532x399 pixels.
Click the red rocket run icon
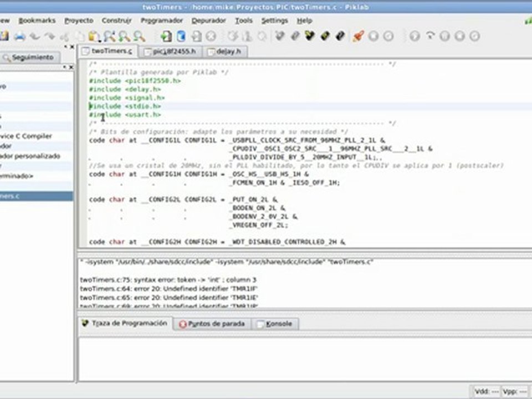[358, 35]
